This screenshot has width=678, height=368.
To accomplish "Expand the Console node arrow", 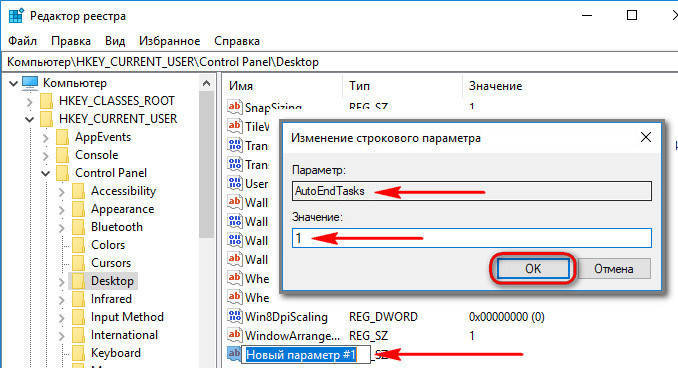I will click(46, 156).
